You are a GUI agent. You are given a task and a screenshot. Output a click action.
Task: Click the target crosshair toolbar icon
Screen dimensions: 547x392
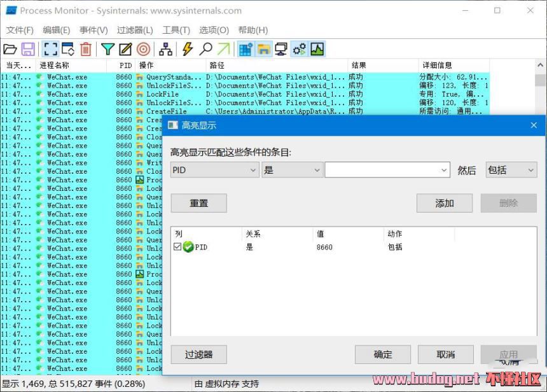(144, 49)
